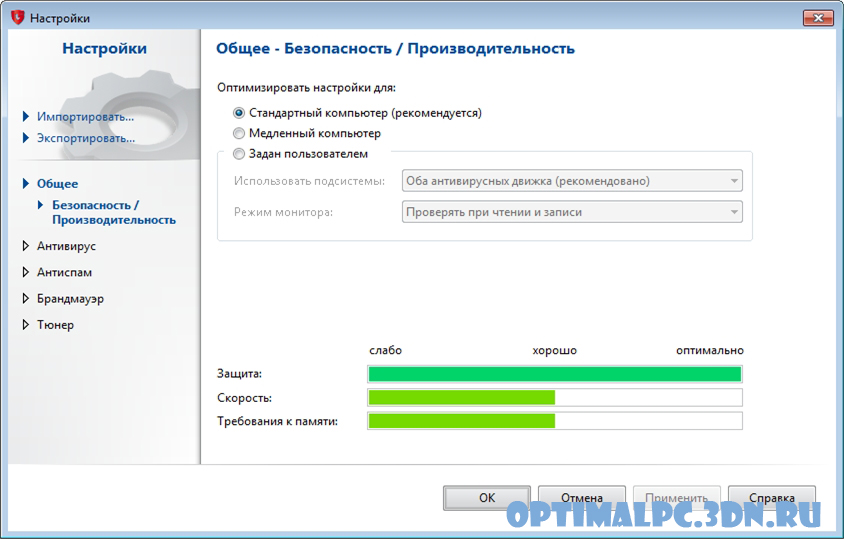Click the хорошо scale label
Image resolution: width=844 pixels, height=539 pixels.
point(554,351)
